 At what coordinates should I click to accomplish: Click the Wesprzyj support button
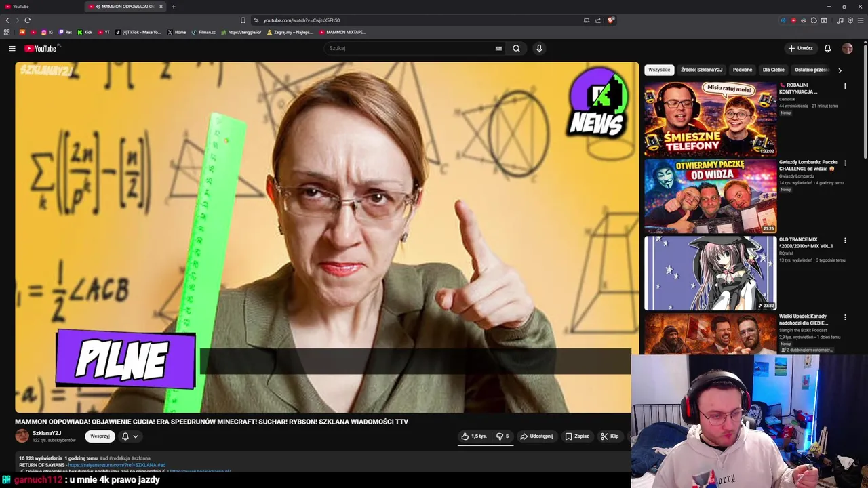[x=100, y=436]
